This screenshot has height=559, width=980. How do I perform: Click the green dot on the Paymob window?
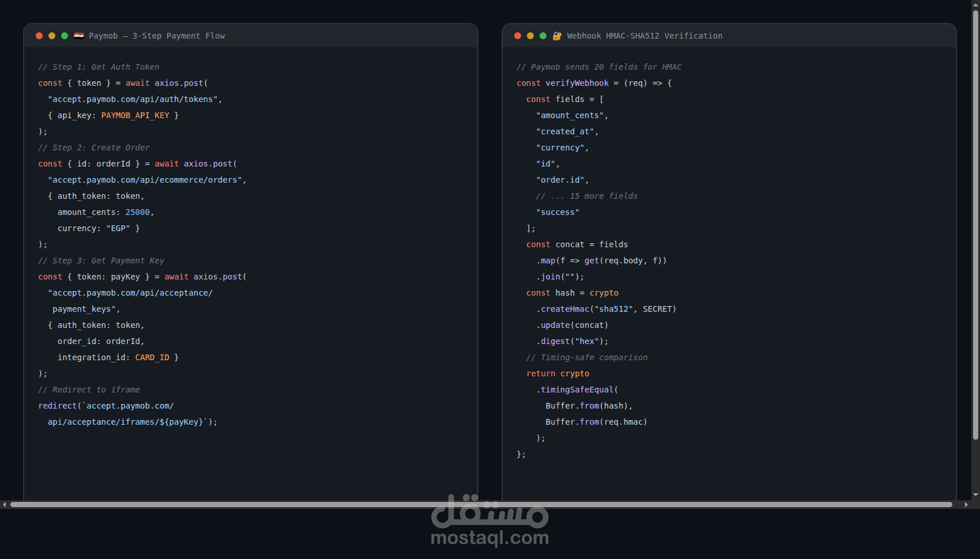[x=65, y=36]
